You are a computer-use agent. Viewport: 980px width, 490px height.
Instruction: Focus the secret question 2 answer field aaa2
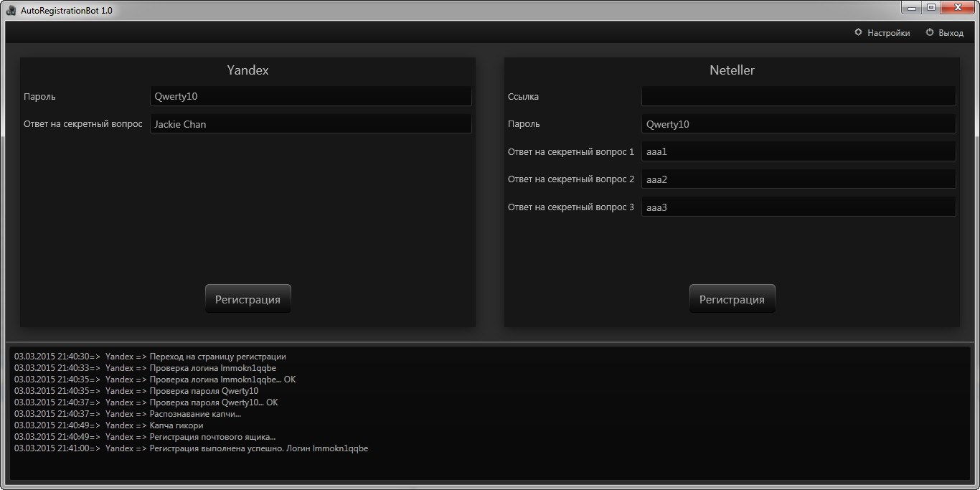coord(798,179)
